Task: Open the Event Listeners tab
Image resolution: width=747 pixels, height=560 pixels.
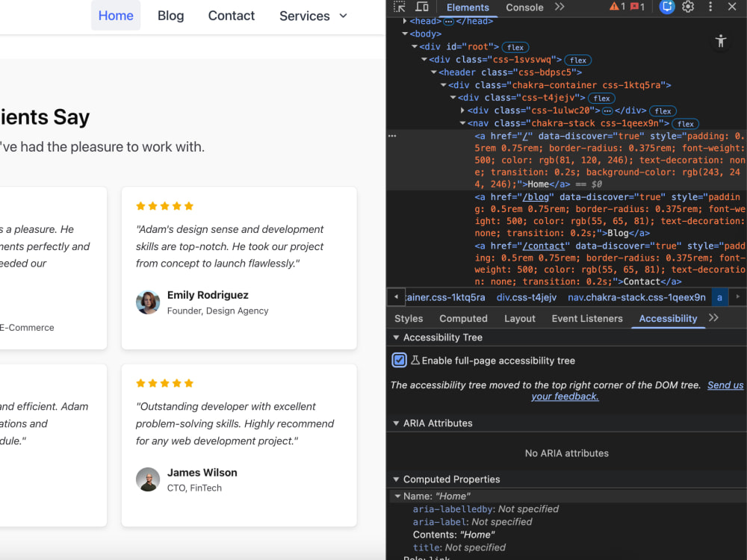Action: pyautogui.click(x=587, y=319)
